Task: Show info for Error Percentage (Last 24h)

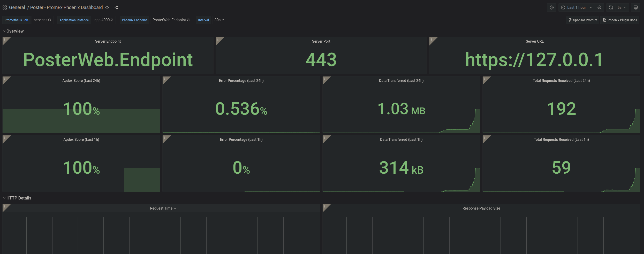Action: 165,79
